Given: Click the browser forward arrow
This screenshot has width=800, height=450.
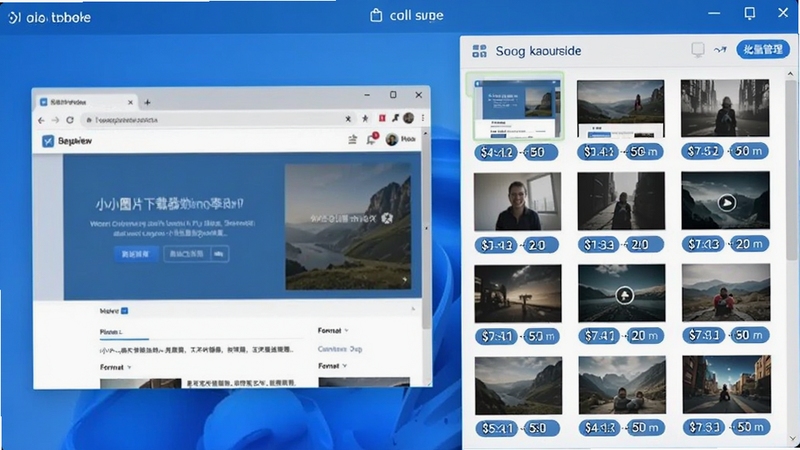Looking at the screenshot, I should 55,120.
